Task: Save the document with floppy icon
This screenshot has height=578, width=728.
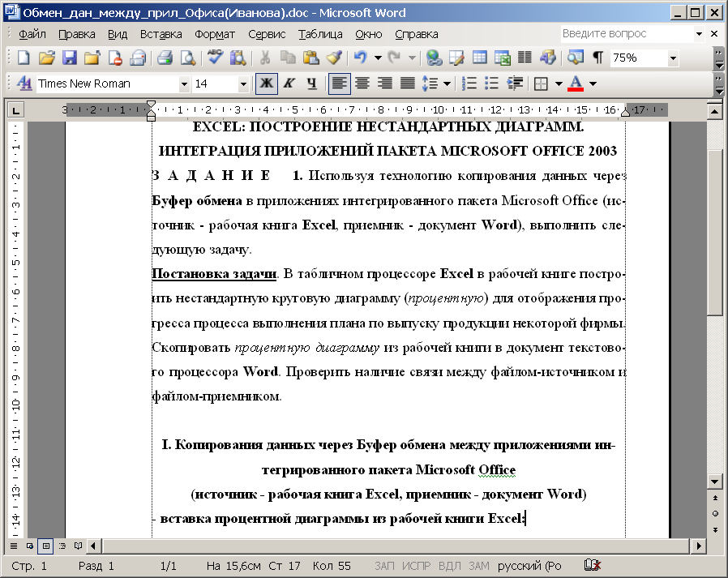Action: click(x=69, y=58)
